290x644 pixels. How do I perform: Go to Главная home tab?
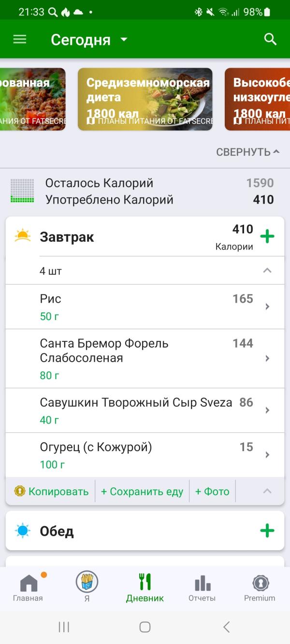coord(28,587)
